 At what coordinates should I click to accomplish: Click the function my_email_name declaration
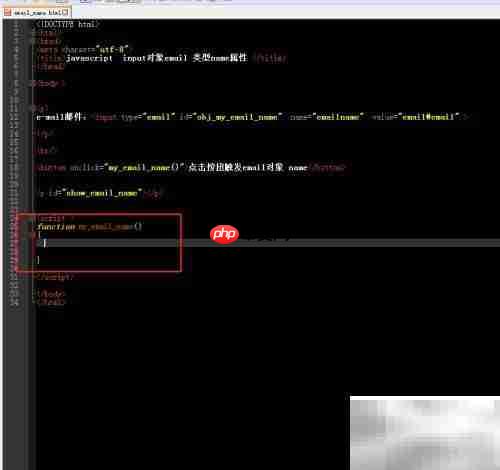click(x=89, y=227)
